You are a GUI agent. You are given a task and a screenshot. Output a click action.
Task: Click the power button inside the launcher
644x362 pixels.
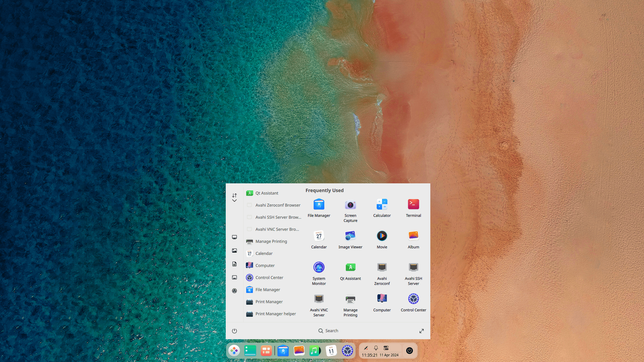pyautogui.click(x=234, y=331)
